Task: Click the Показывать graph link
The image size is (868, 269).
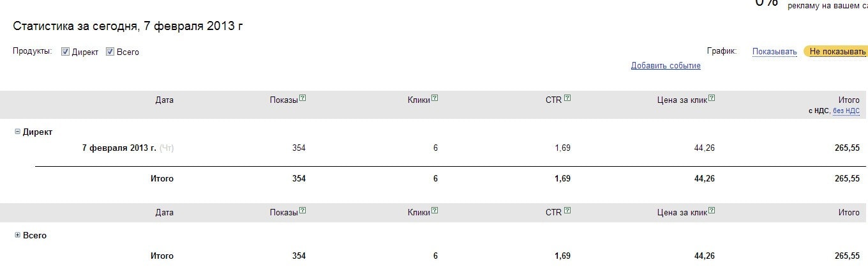Action: (x=774, y=52)
